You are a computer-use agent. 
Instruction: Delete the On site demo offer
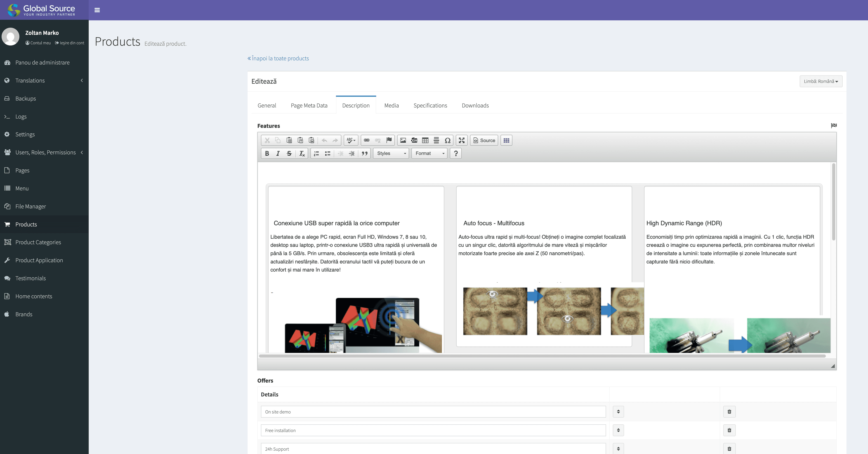729,412
